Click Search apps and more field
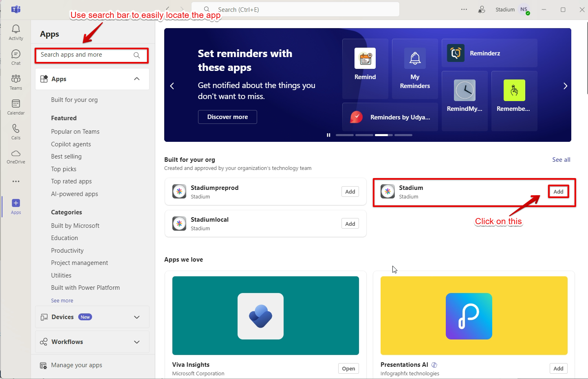This screenshot has width=588, height=379. (x=92, y=55)
